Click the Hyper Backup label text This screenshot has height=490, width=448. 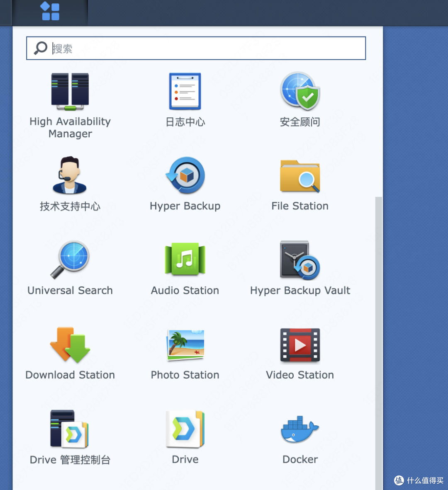click(185, 206)
